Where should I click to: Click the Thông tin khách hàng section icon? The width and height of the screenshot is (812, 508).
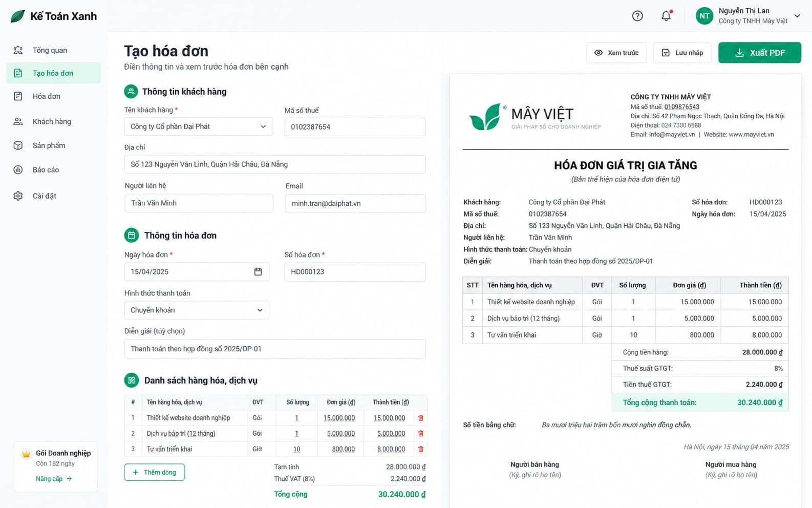[131, 92]
